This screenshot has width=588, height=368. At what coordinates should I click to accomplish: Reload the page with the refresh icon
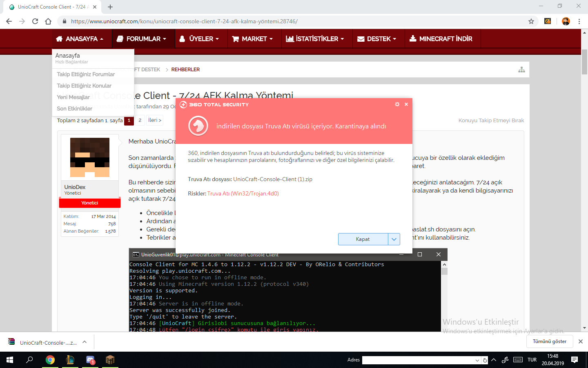point(35,21)
